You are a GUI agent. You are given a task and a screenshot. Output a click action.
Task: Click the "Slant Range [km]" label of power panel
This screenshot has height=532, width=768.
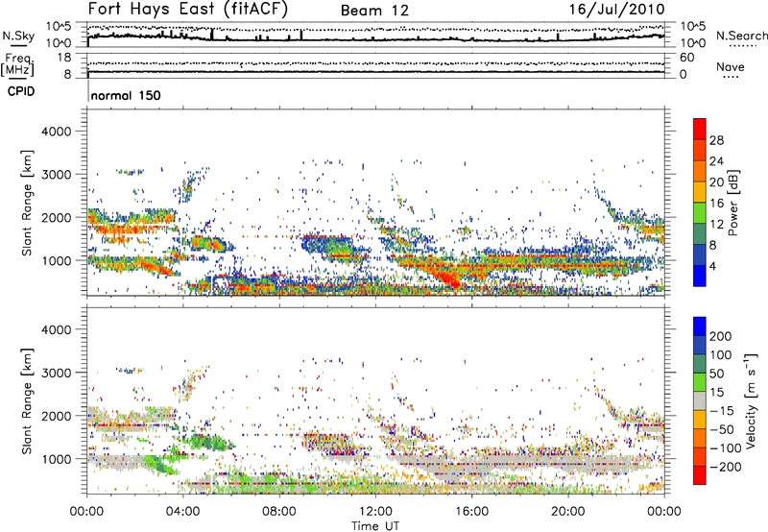coord(27,203)
